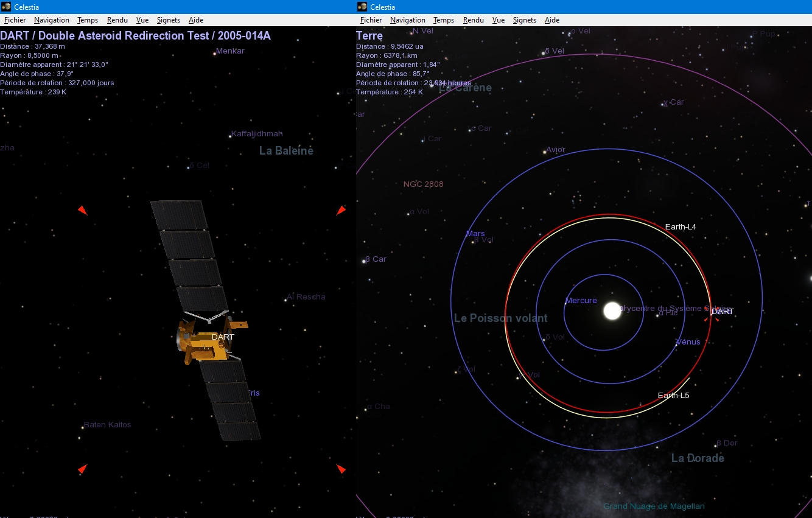Click Celestia app icon in left title bar
812x518 pixels.
pos(6,7)
